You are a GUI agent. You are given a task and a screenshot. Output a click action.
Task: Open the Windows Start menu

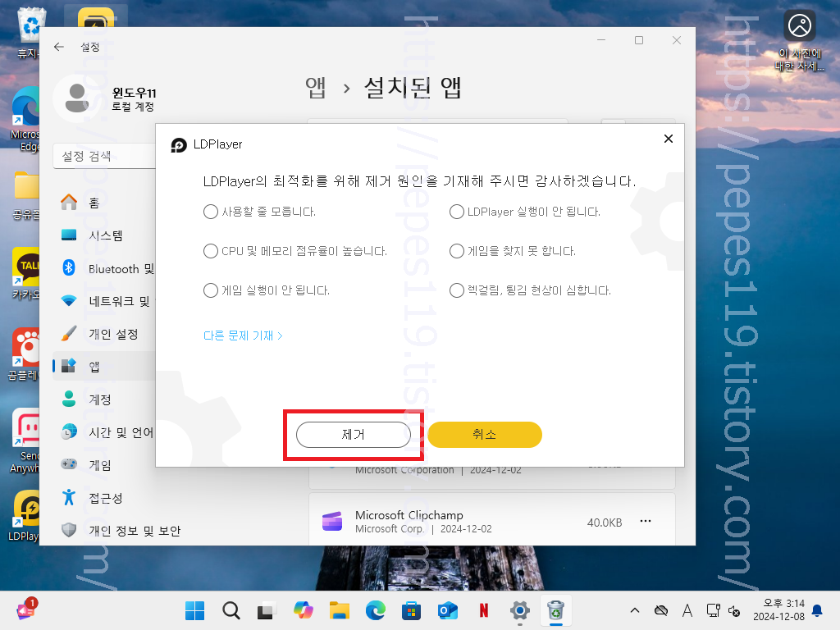194,610
